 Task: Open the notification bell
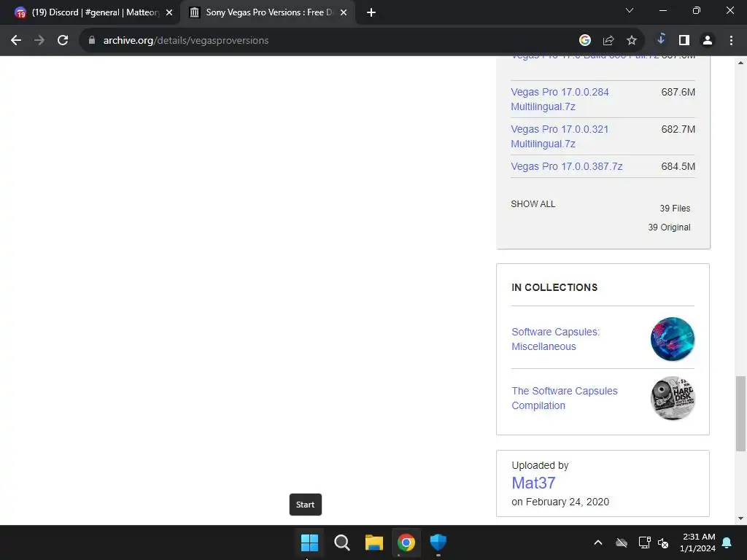pyautogui.click(x=727, y=542)
